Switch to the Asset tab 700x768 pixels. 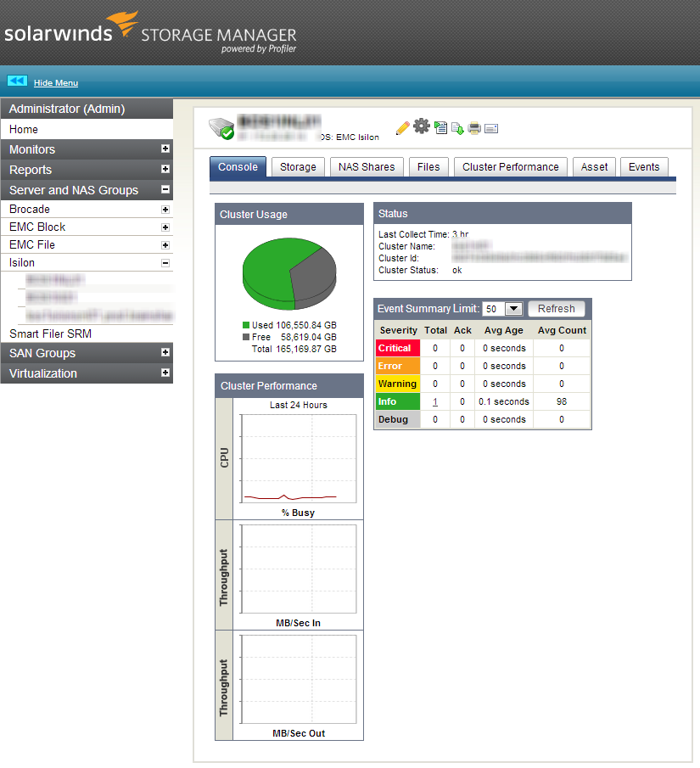[x=594, y=167]
